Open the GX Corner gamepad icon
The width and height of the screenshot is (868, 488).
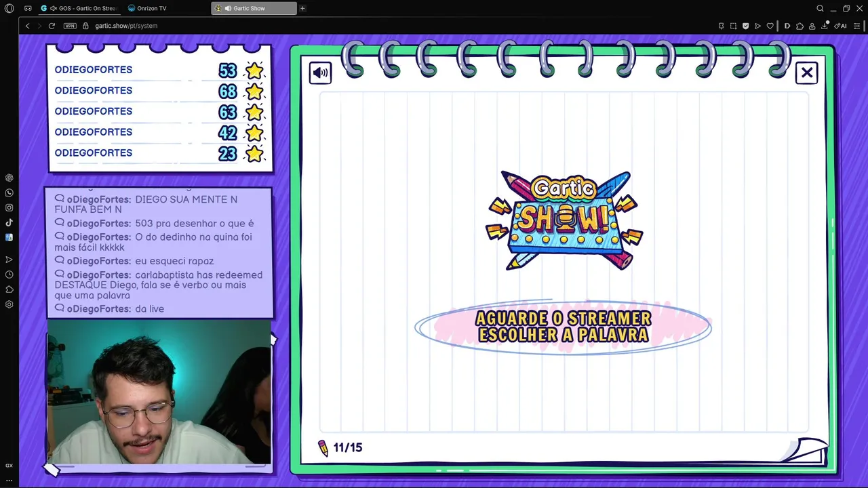[28, 8]
